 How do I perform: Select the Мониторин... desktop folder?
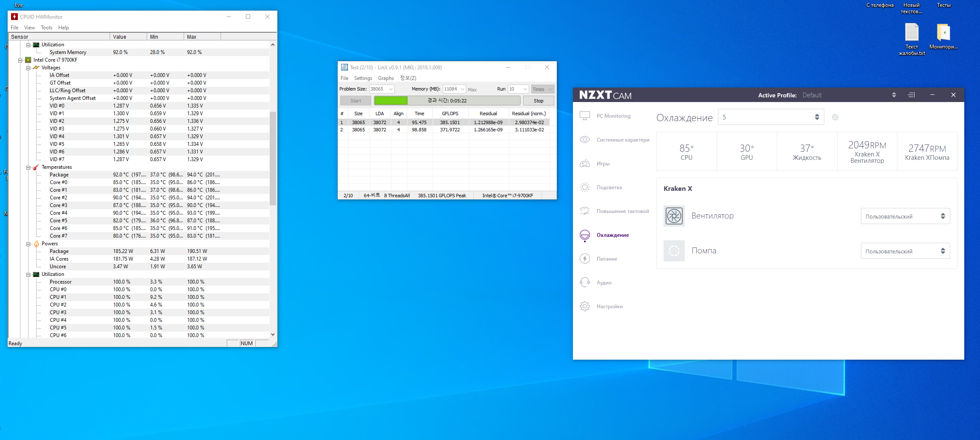click(x=943, y=37)
